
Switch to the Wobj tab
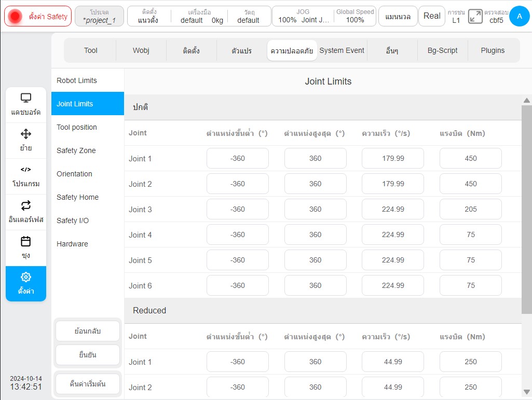pos(141,50)
